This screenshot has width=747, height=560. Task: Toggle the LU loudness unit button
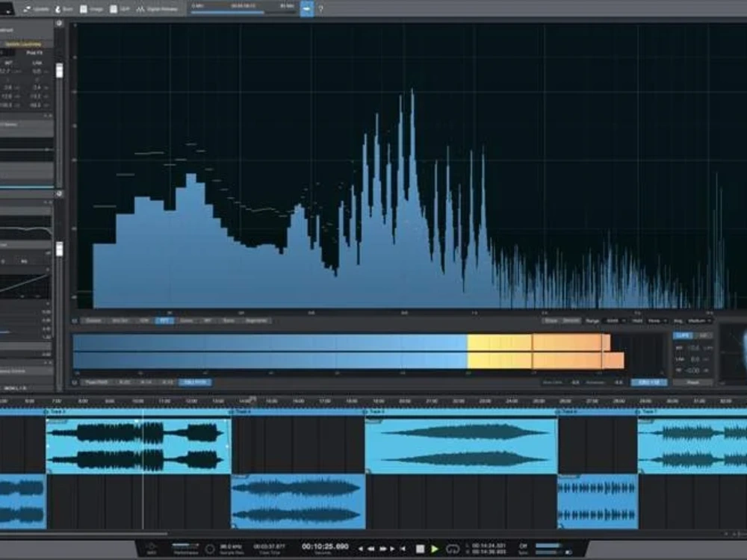click(703, 336)
